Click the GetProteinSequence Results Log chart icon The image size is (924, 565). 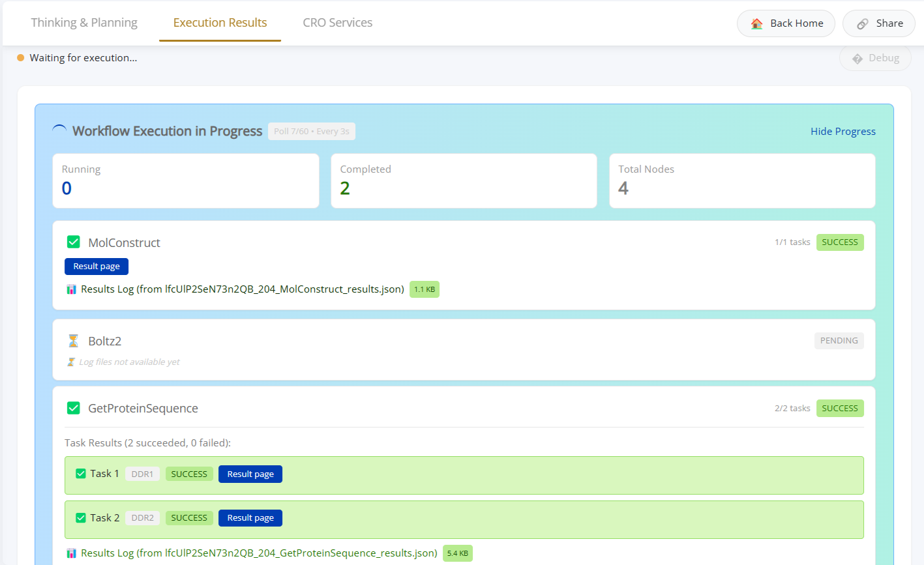click(x=71, y=553)
